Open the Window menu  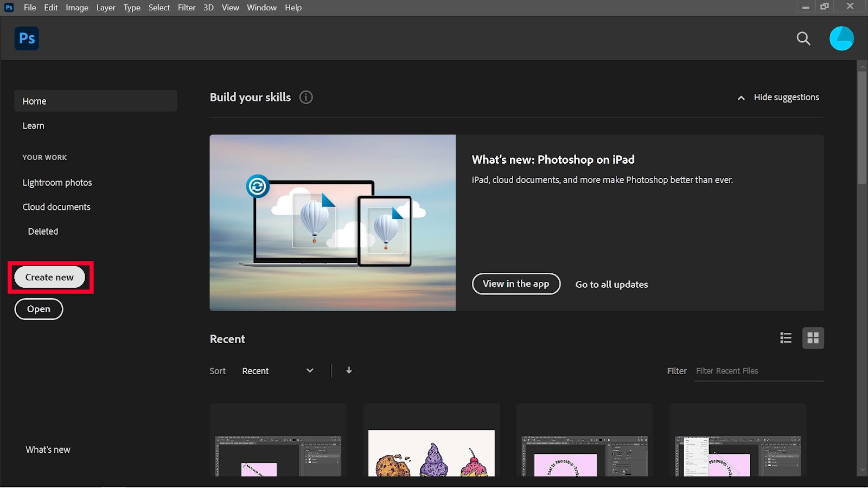tap(262, 8)
